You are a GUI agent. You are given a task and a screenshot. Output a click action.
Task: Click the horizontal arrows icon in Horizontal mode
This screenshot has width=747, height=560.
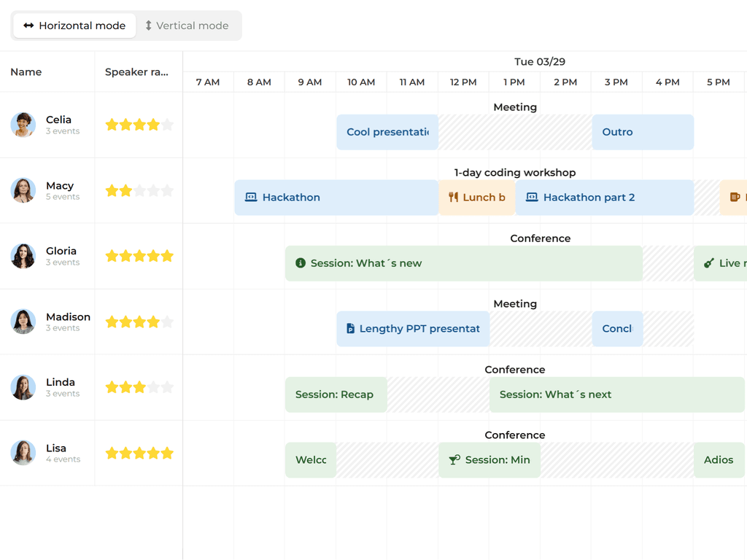(x=29, y=26)
